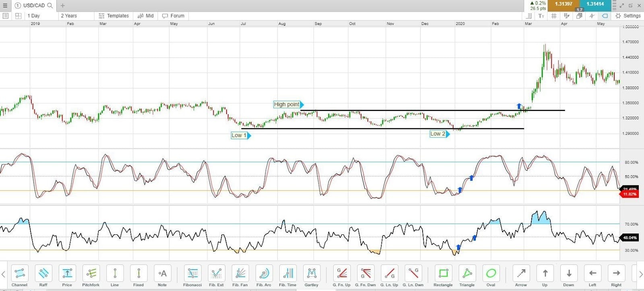Select the diagonal Arrow tool
The width and height of the screenshot is (644, 291).
coord(521,276)
